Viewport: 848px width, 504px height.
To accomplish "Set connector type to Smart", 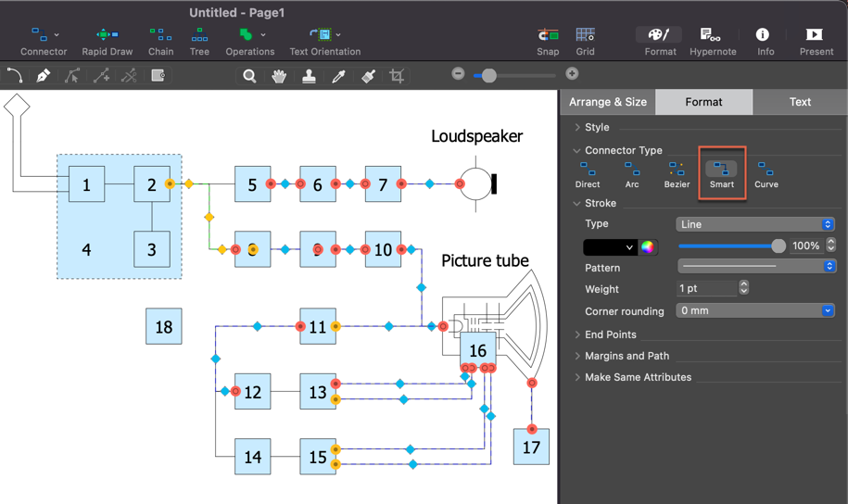I will coord(721,175).
